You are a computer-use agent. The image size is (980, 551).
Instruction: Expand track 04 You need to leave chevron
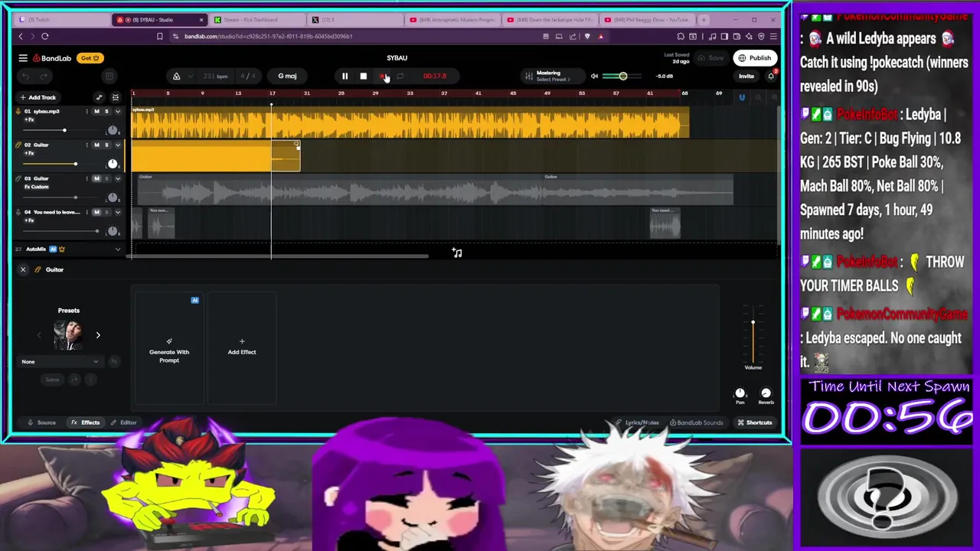[117, 212]
